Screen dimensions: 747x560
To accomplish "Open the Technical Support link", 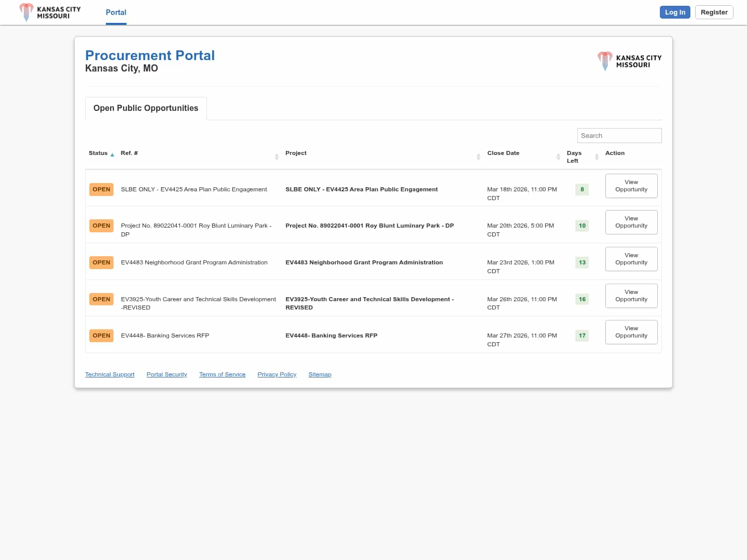I will 109,374.
